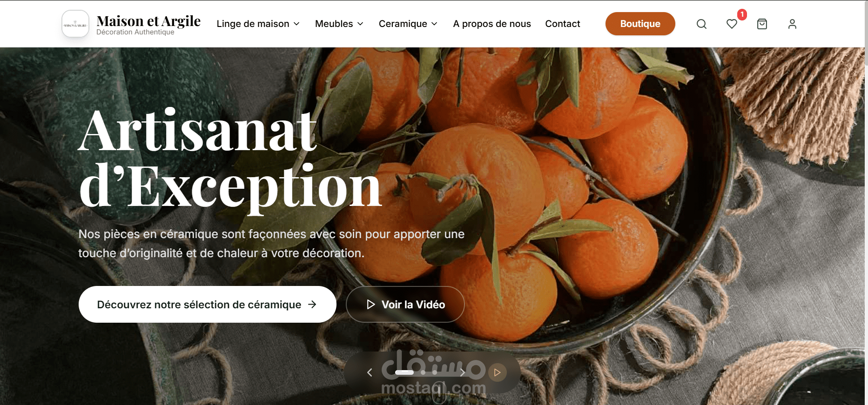Click the red wishlist count badge
Image resolution: width=868 pixels, height=405 pixels.
click(742, 14)
